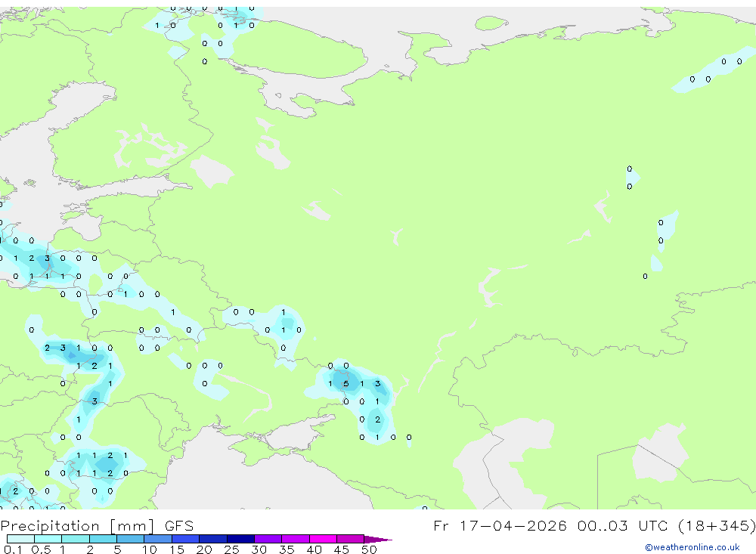Select the '15' legend scale label

tap(177, 549)
